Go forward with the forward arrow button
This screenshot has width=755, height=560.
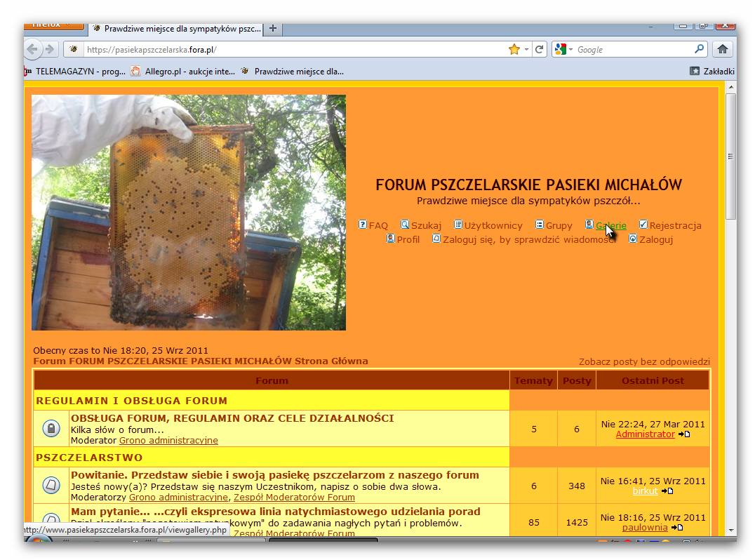[50, 49]
